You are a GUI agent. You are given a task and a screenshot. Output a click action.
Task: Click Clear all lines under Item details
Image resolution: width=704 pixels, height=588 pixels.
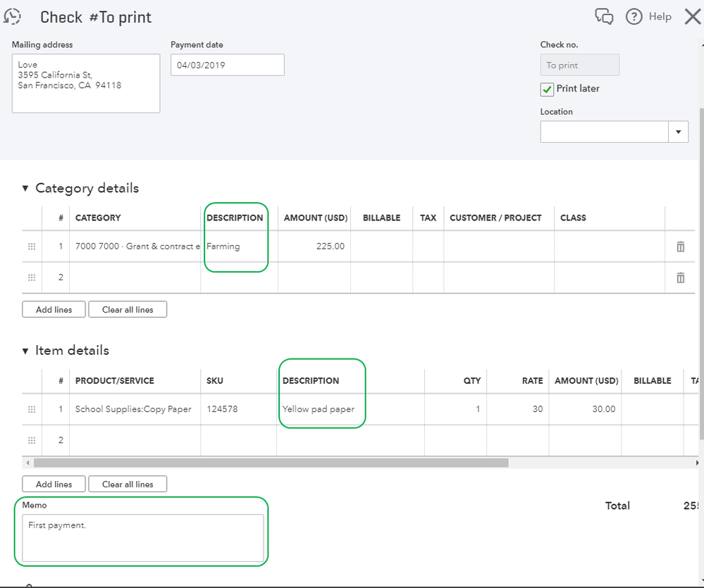128,484
